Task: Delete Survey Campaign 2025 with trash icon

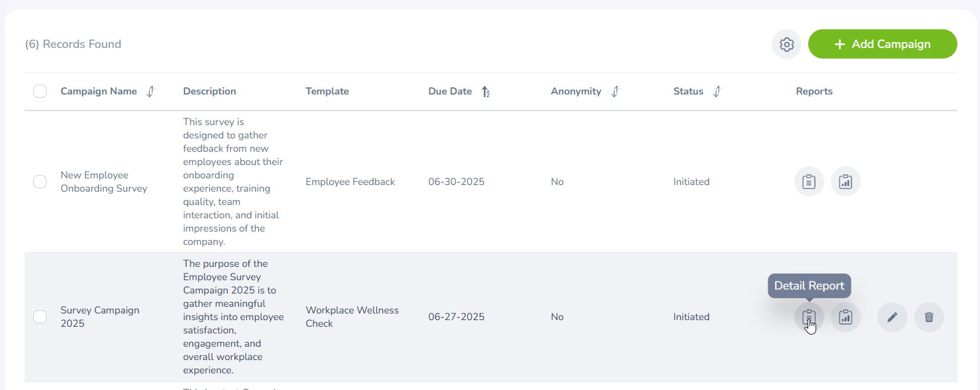Action: [929, 317]
